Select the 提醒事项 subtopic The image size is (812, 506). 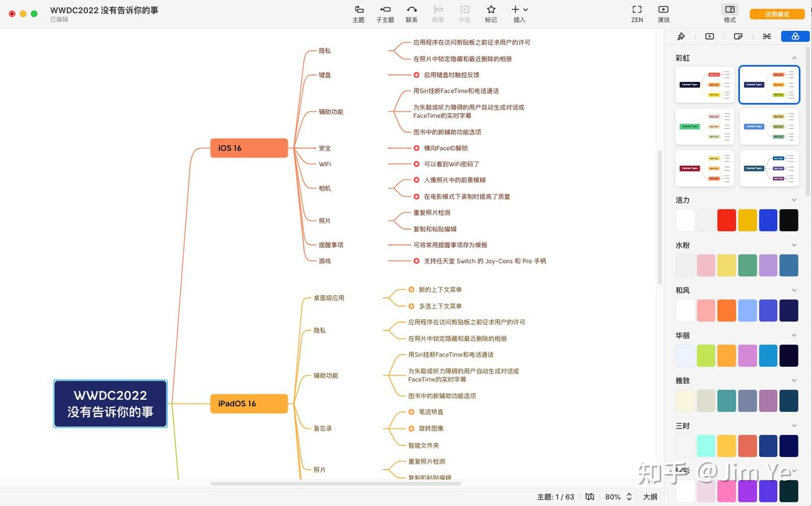click(331, 245)
